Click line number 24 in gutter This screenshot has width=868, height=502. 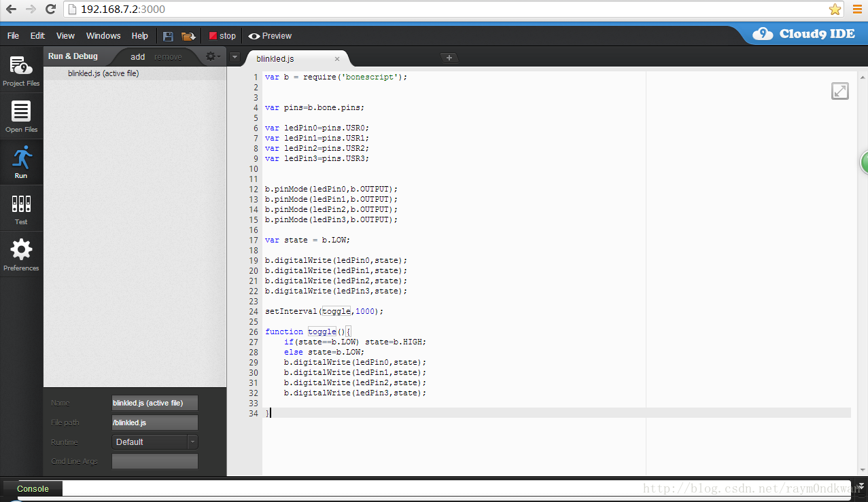coord(254,311)
